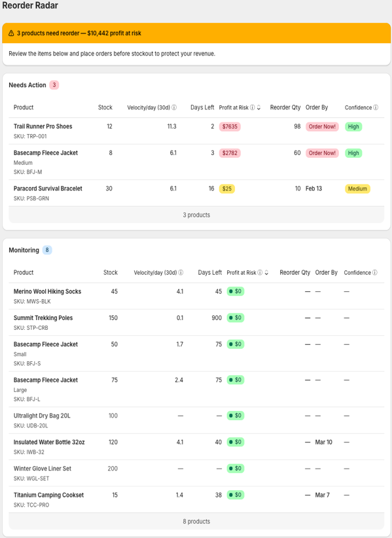Open the Velocity/day info tooltip in Monitoring

click(x=180, y=272)
